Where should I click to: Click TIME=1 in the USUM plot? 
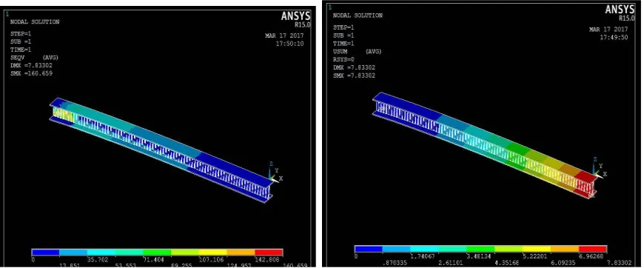point(343,44)
